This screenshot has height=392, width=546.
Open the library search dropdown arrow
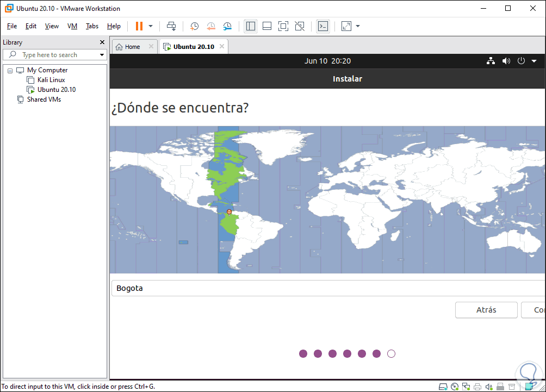[102, 55]
